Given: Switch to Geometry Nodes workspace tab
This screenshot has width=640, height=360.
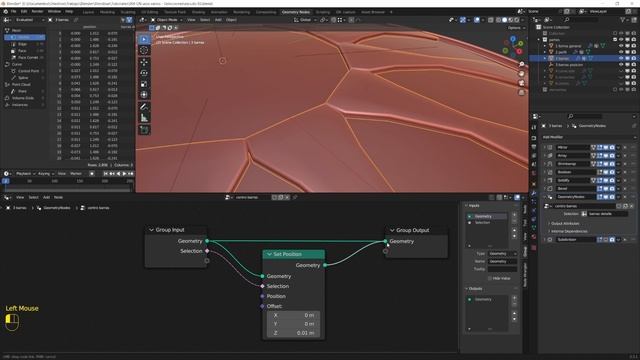Looking at the screenshot, I should click(296, 12).
